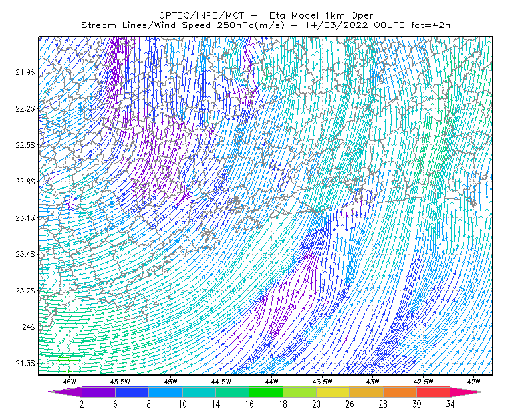
Task: Select the teal-green swatch between 14 and 16
Action: [x=232, y=392]
